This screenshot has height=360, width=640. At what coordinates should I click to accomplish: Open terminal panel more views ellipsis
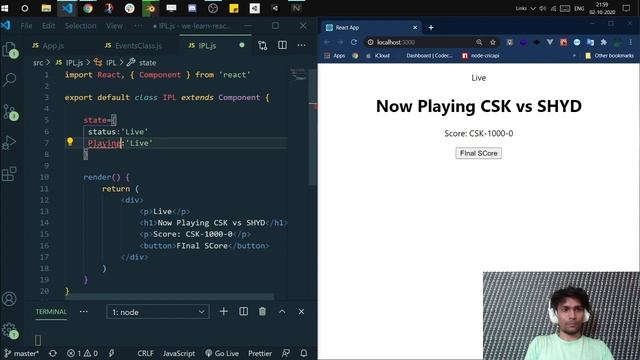coord(84,312)
